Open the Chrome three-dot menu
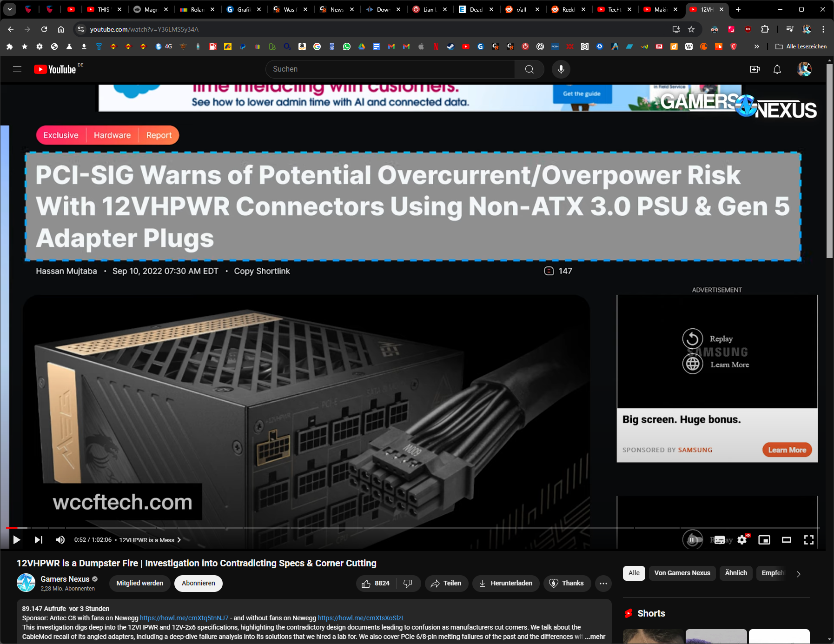834x644 pixels. tap(823, 29)
